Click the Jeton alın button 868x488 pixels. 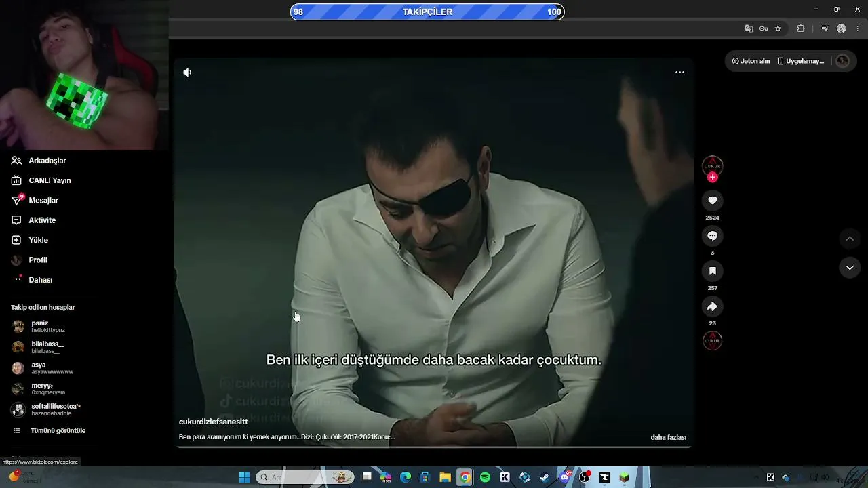pos(751,61)
